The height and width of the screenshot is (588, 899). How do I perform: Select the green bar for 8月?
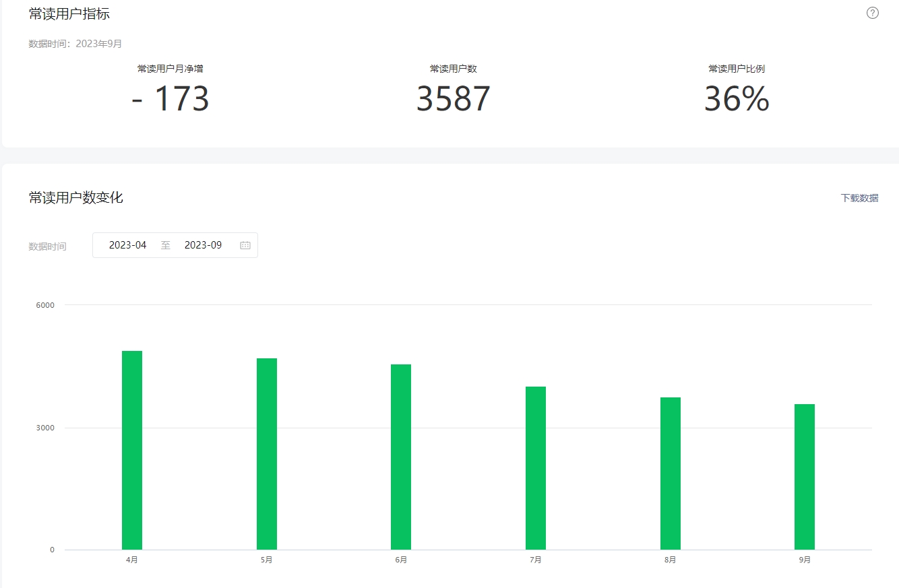pyautogui.click(x=671, y=473)
